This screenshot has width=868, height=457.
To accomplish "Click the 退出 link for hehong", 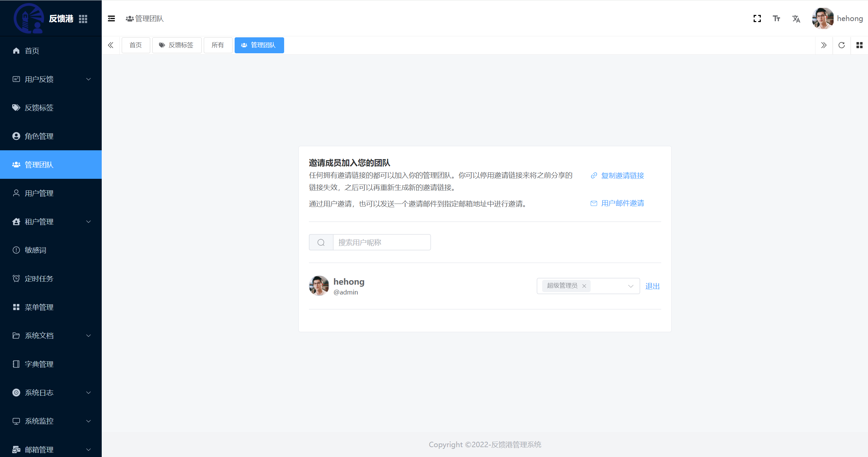I will tap(652, 286).
